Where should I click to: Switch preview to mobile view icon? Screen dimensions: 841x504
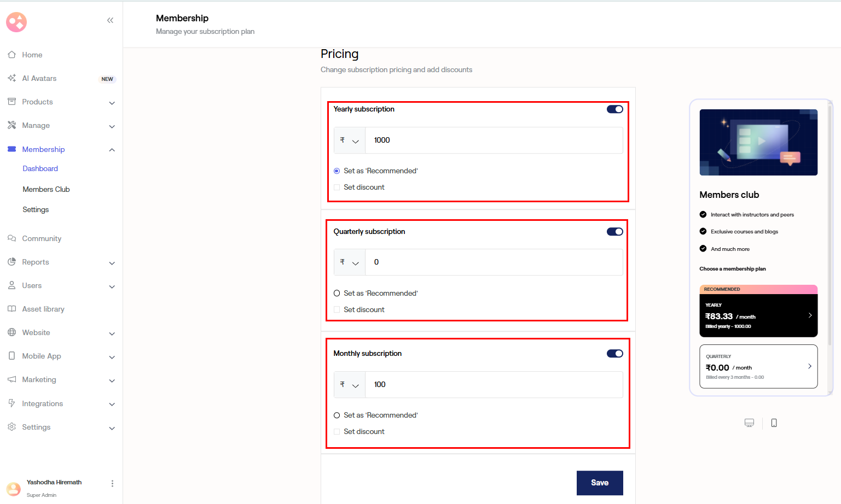[x=774, y=423]
